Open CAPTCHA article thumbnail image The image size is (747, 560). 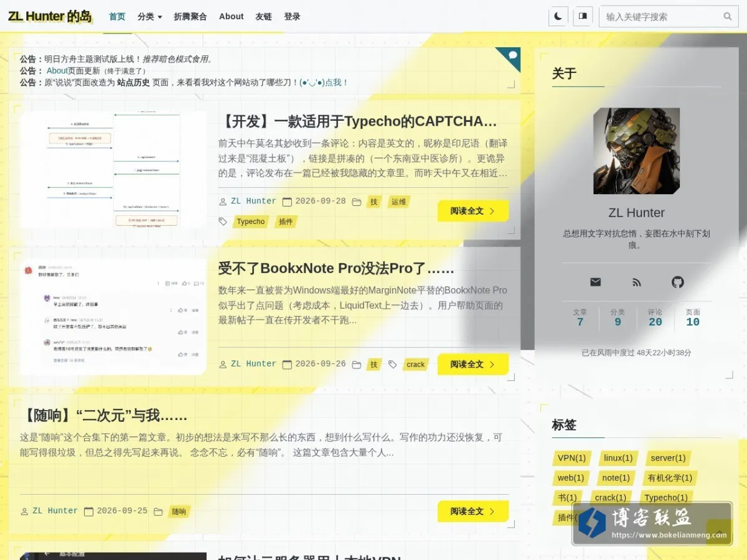113,169
